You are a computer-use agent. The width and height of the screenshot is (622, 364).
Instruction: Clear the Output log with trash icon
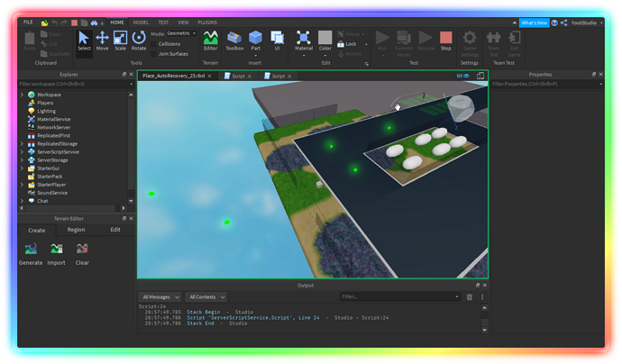[x=470, y=297]
